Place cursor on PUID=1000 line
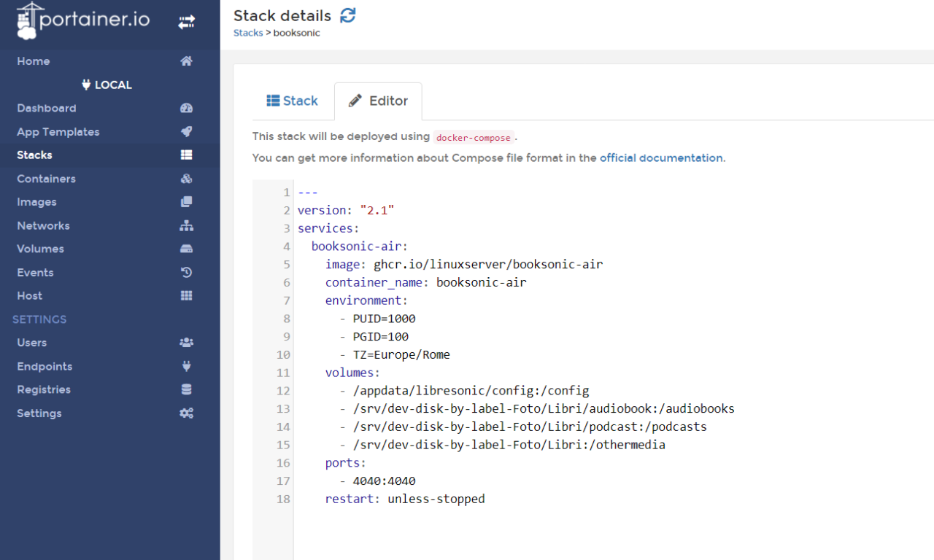Screen dimensions: 934x560 click(x=377, y=319)
